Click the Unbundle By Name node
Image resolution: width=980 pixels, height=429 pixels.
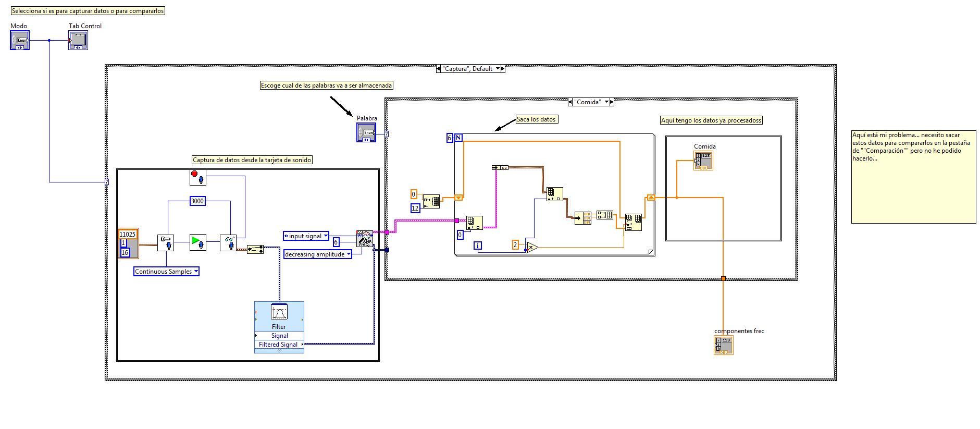(500, 167)
